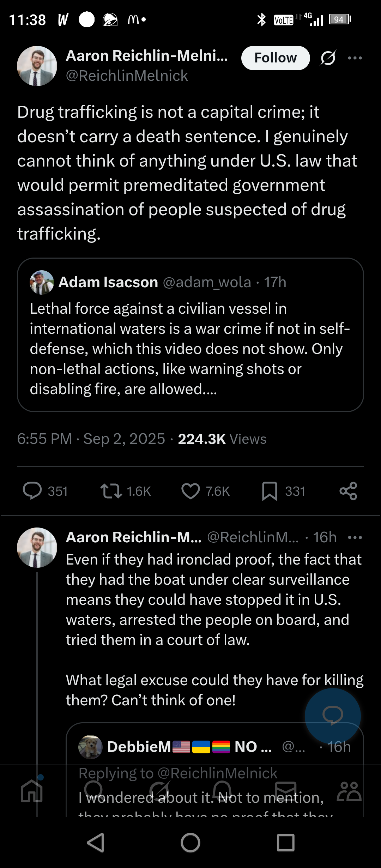The image size is (381, 868).
Task: Open more options on the 16h reply
Action: coord(355,537)
